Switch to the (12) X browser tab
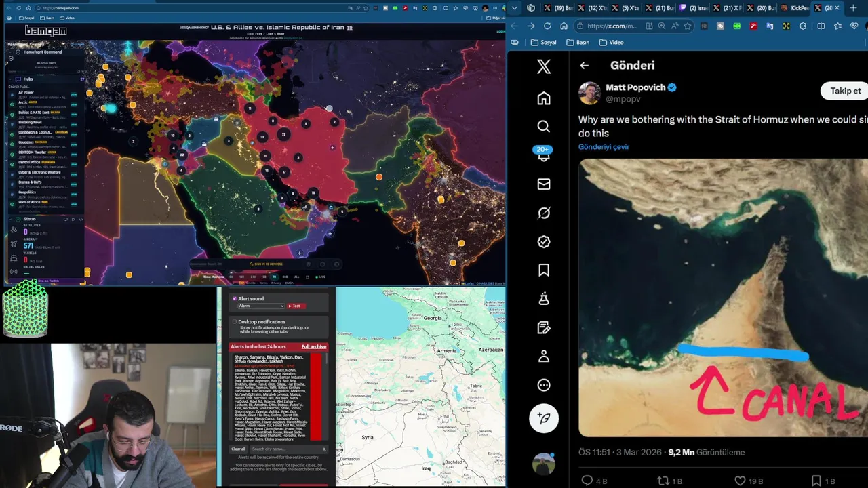 [x=591, y=8]
